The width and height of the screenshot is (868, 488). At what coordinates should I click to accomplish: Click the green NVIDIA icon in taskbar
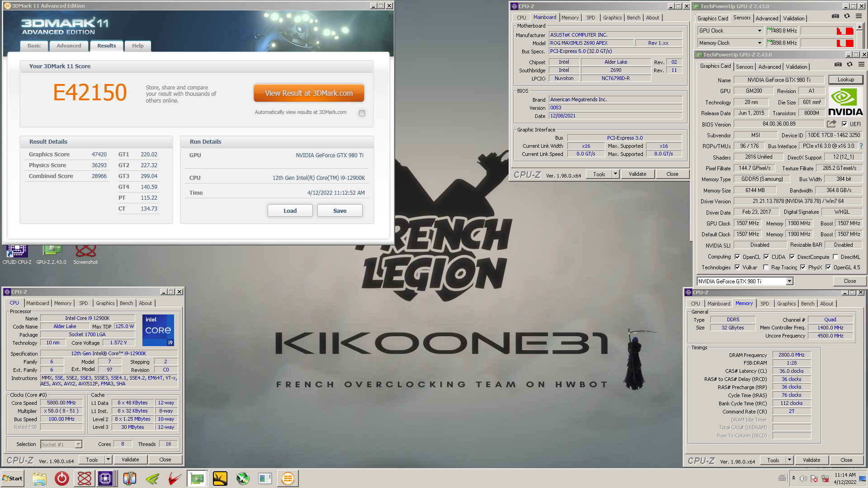(x=152, y=479)
